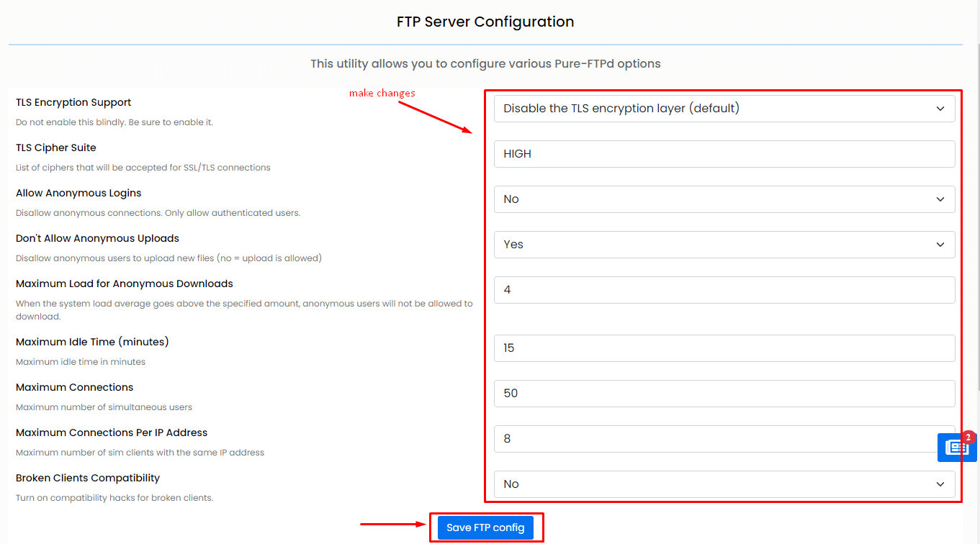Open the TLS Encryption Support dropdown
The width and height of the screenshot is (980, 544).
[724, 109]
